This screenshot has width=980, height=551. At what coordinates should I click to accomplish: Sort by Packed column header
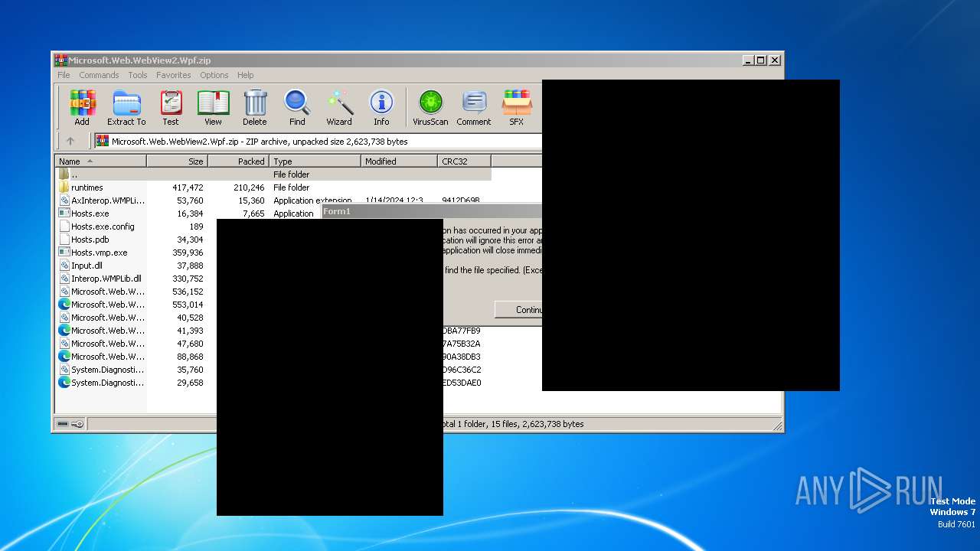point(239,161)
